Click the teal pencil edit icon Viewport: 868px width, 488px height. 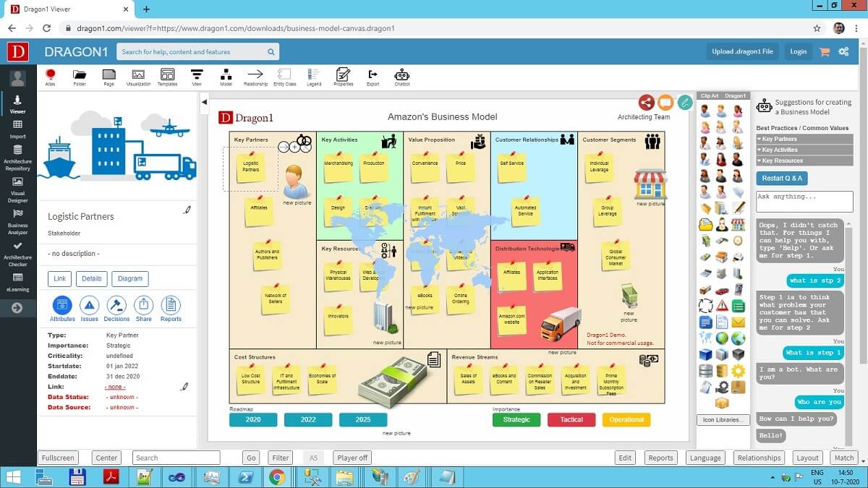coord(684,103)
